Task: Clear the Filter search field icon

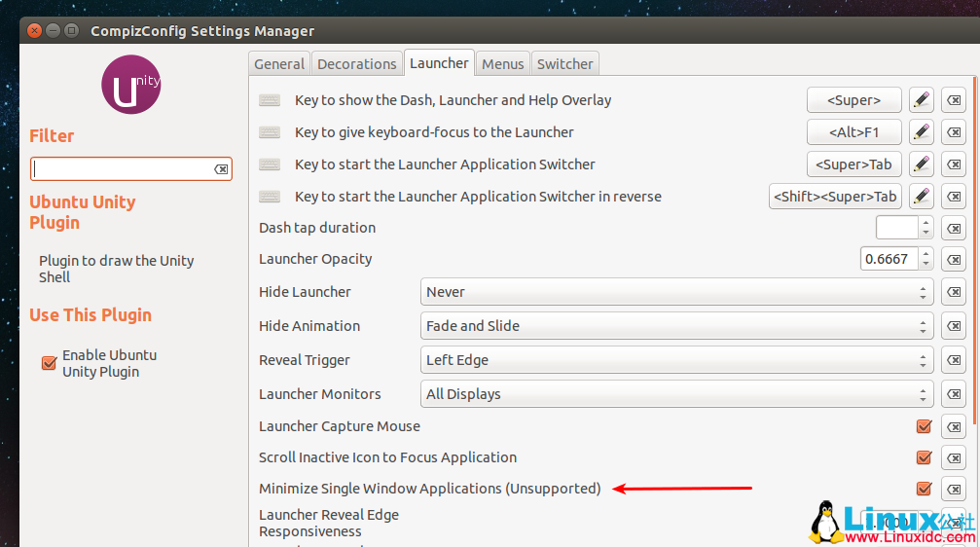Action: (221, 169)
